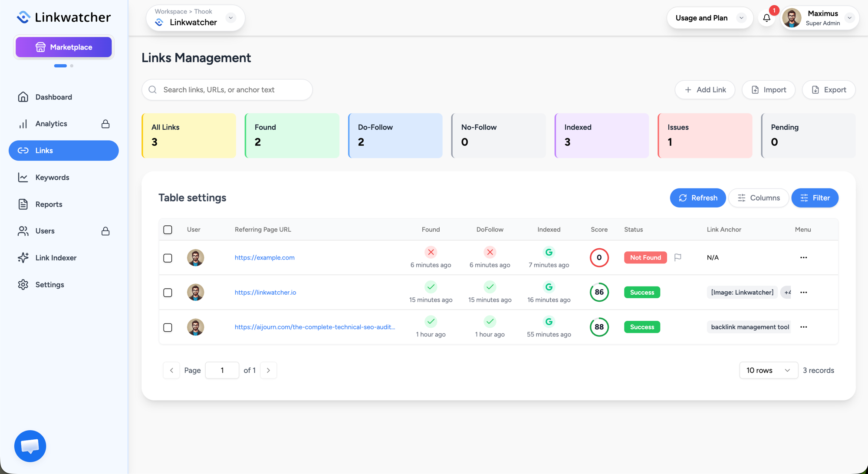Open Keywords in the sidebar
868x474 pixels.
[64, 178]
